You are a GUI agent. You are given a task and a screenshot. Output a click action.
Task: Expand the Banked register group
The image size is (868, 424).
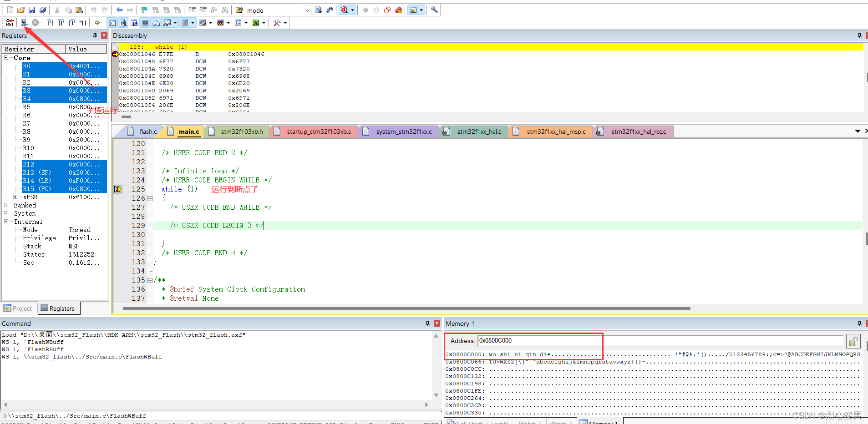click(6, 205)
